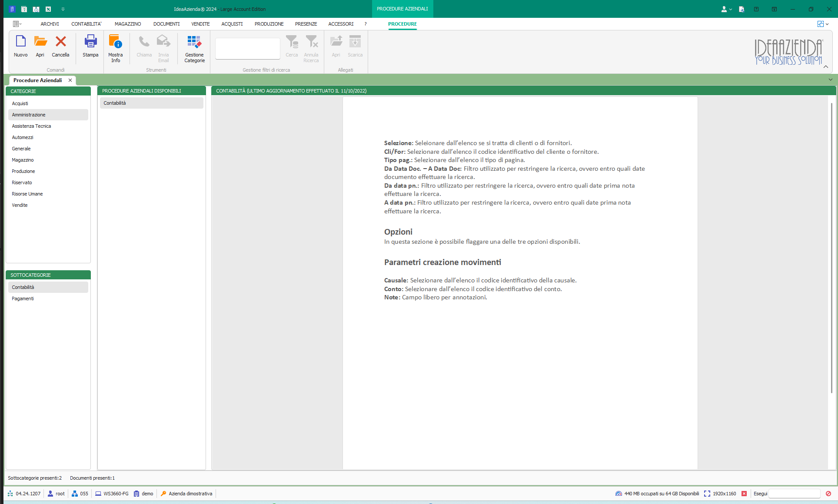Select the Acquisti category
The height and width of the screenshot is (504, 838).
[48, 103]
